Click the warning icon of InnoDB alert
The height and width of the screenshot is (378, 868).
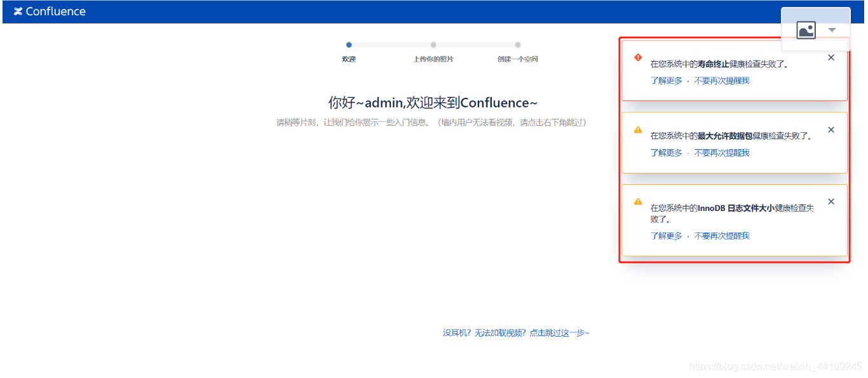click(x=638, y=201)
